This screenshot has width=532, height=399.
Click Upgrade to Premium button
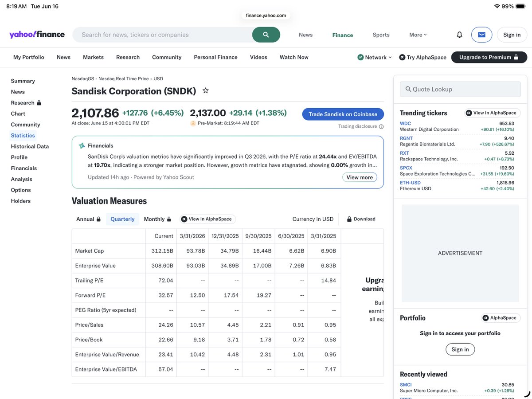pyautogui.click(x=489, y=57)
